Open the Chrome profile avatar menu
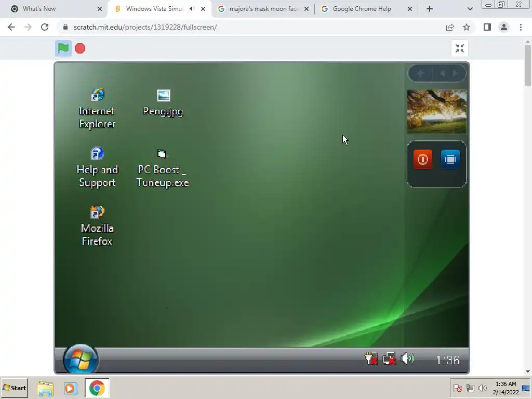Screen dimensions: 532x399 [504, 27]
